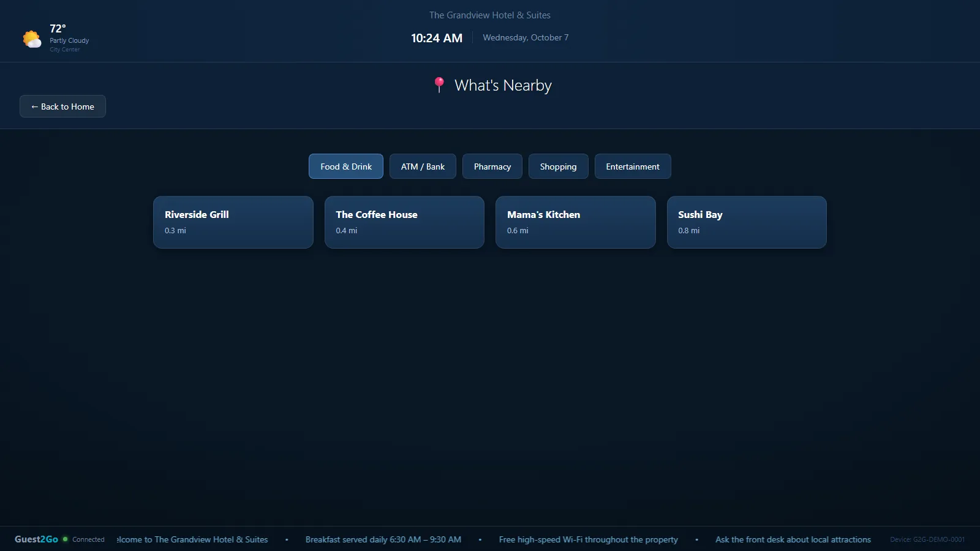
Task: Click the Partly Cloudy weather label
Action: coord(69,40)
